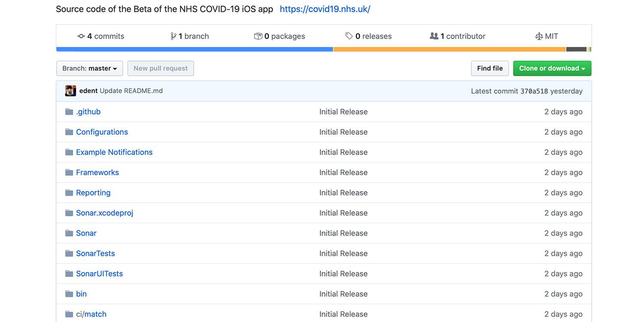Click the dark gray language bar segment

click(x=577, y=49)
